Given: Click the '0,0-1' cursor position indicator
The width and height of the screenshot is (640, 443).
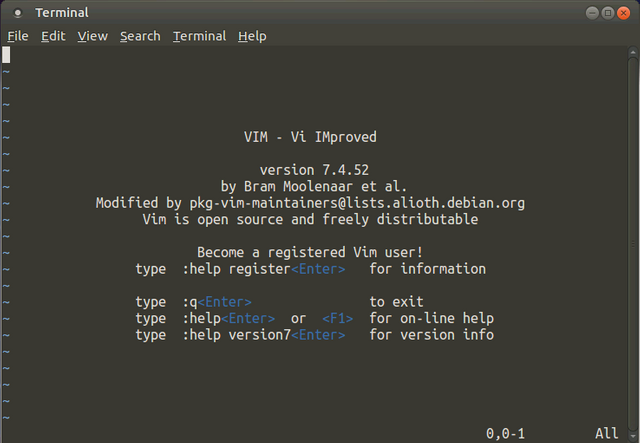Looking at the screenshot, I should click(x=505, y=433).
